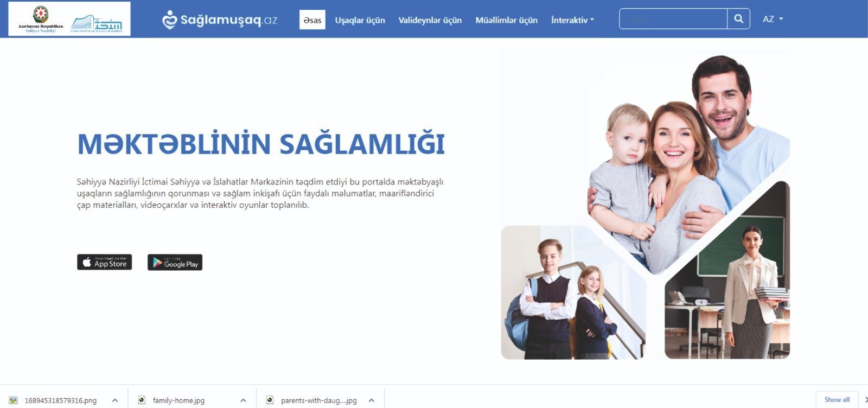Expand options for 168945318579316.png download

point(115,400)
